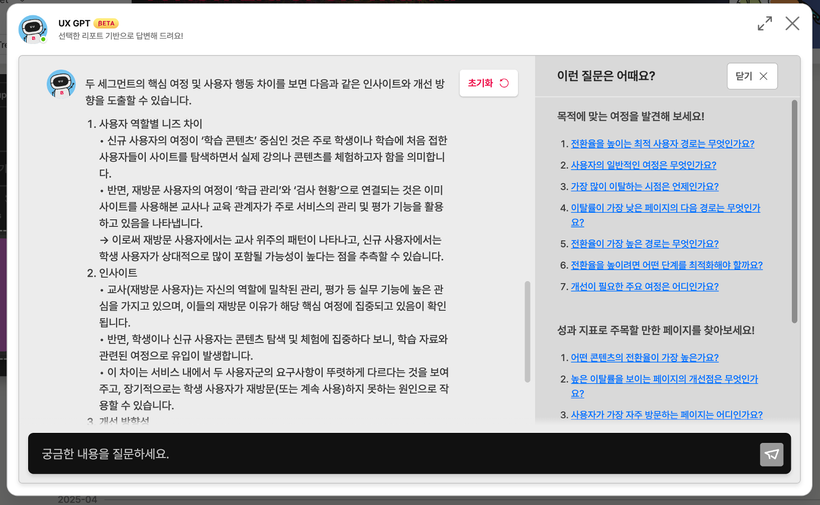
Task: Click the 닫기 button to hide suggestions
Action: pos(752,76)
